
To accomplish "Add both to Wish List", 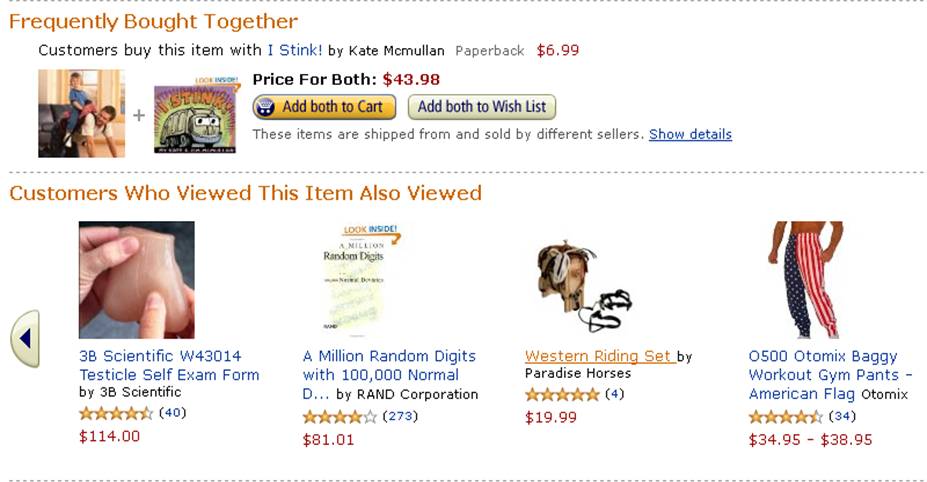I will click(481, 107).
